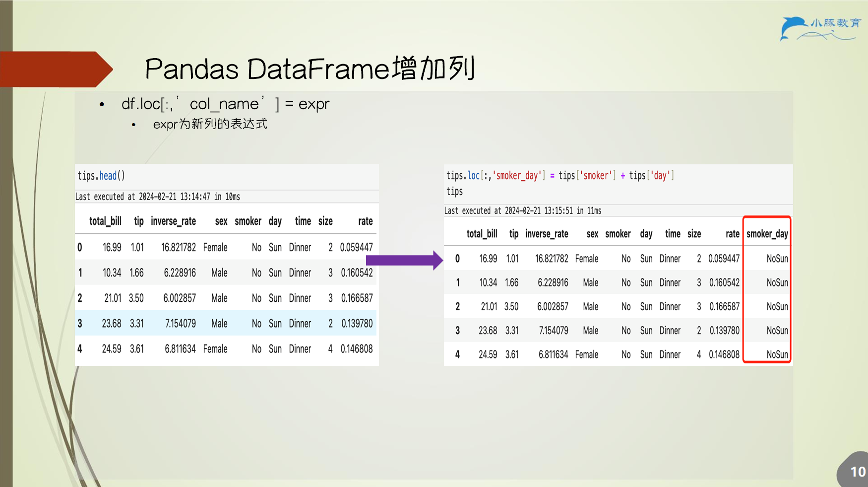Click NoSun in row 4 of right table
The height and width of the screenshot is (487, 868).
pyautogui.click(x=777, y=354)
